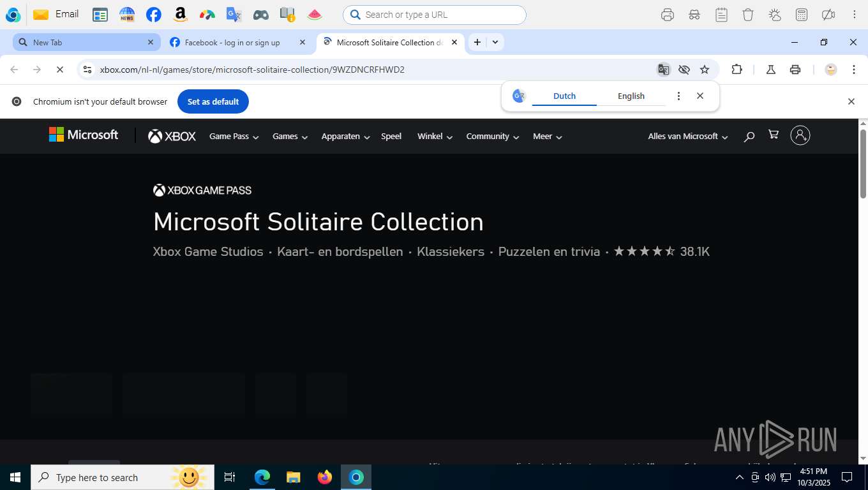The width and height of the screenshot is (868, 490).
Task: Click the Microsoft logo link
Action: coord(84,135)
